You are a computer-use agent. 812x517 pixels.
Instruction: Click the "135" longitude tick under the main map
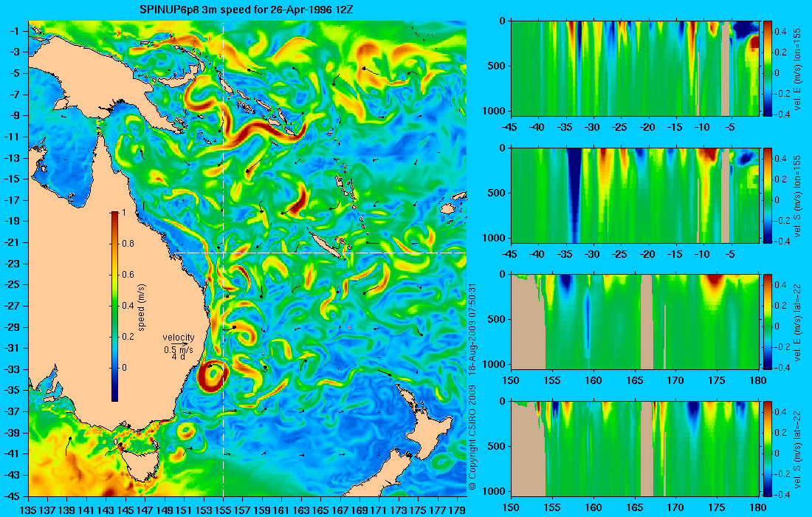point(28,510)
